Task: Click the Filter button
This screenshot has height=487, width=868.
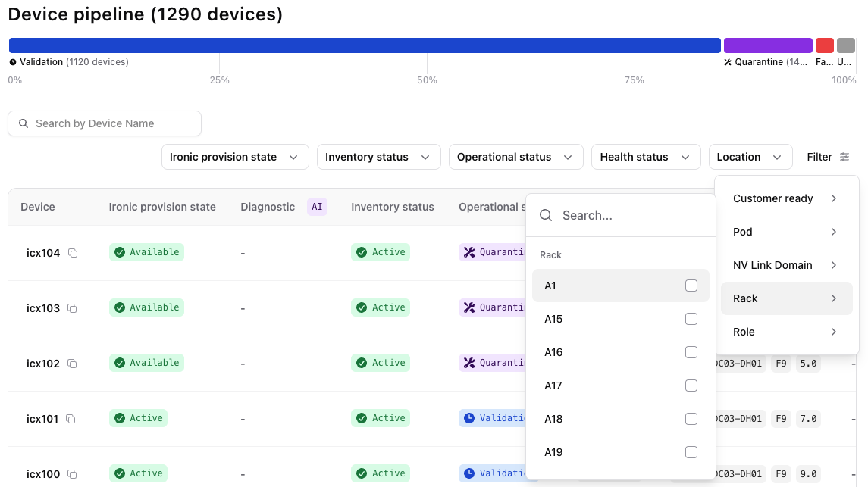Action: [x=828, y=157]
